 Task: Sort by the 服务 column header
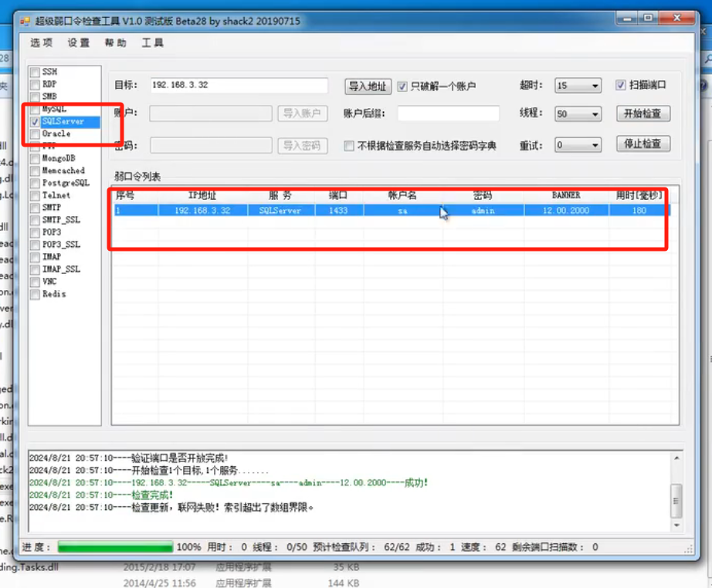[x=281, y=195]
